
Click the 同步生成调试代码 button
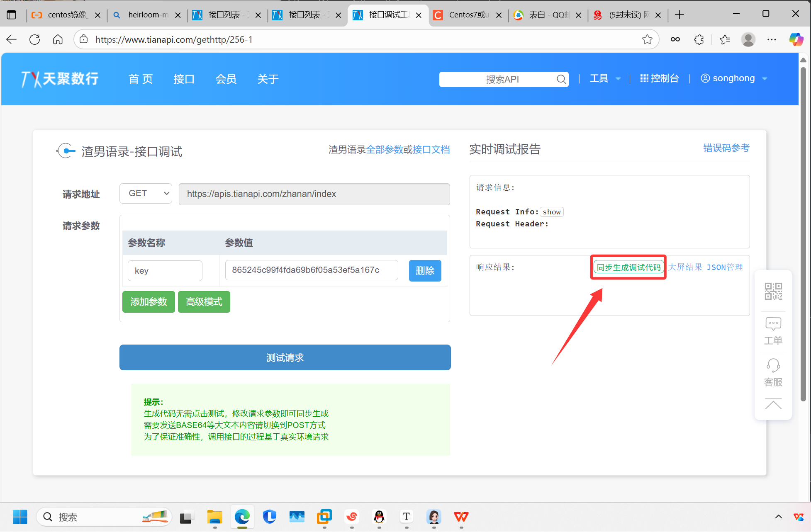point(628,267)
